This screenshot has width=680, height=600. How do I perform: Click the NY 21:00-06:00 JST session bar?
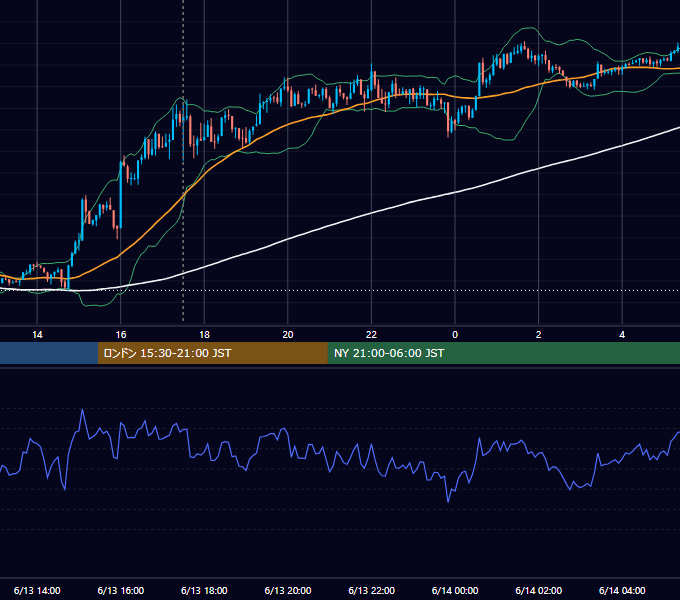503,353
